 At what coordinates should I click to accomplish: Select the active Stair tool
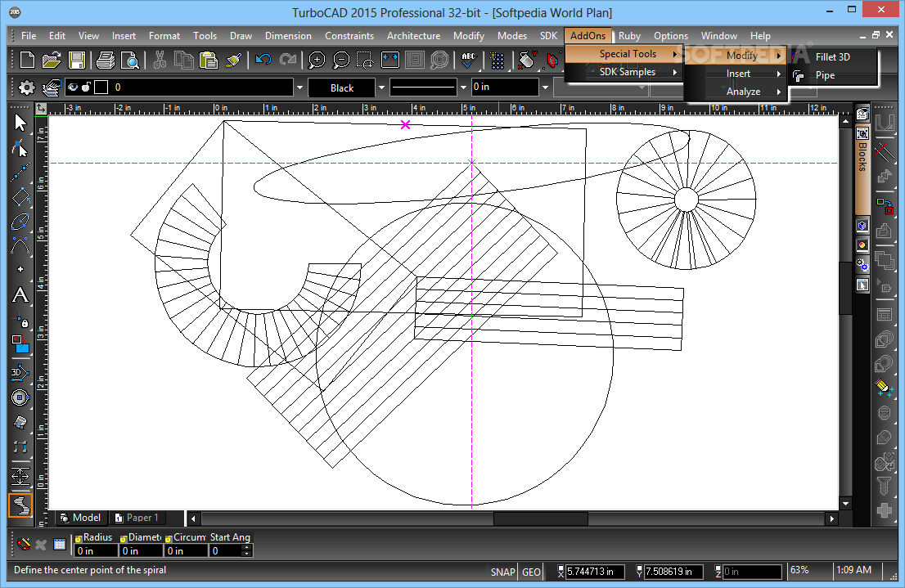pyautogui.click(x=20, y=505)
